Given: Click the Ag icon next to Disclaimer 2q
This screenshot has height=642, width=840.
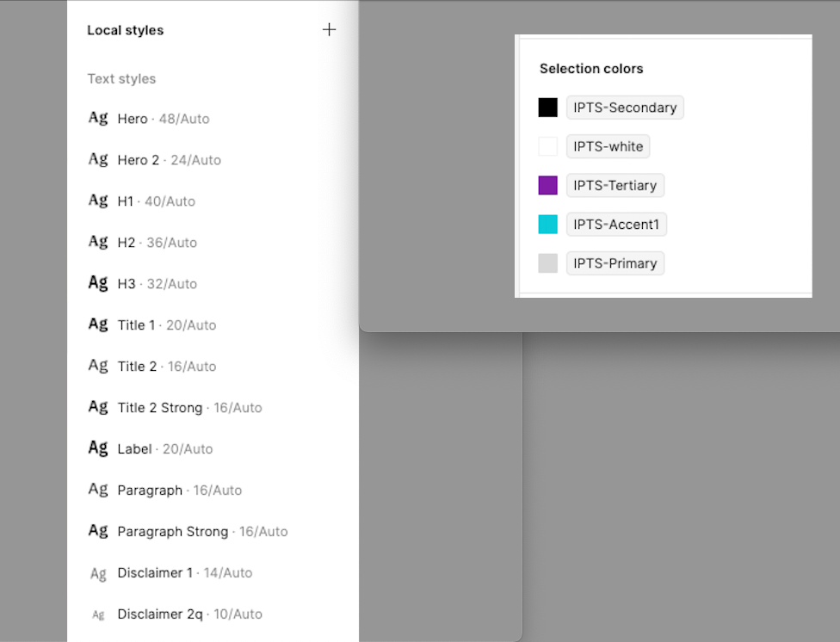Looking at the screenshot, I should 97,614.
